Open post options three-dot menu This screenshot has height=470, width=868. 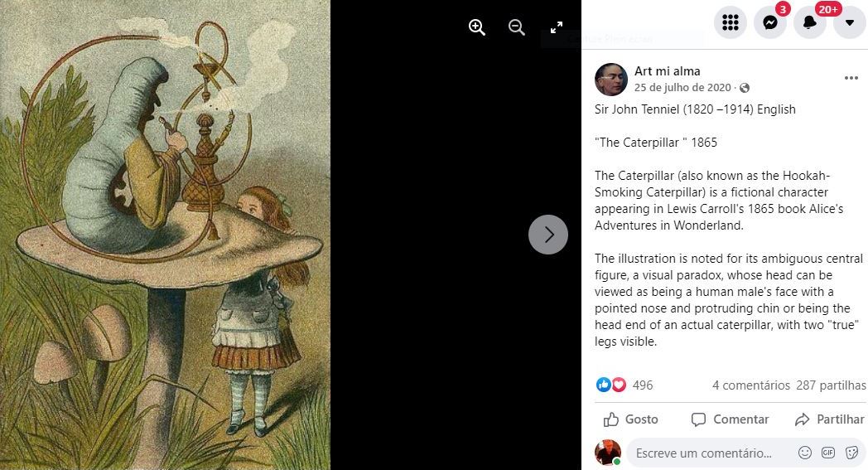(x=851, y=78)
